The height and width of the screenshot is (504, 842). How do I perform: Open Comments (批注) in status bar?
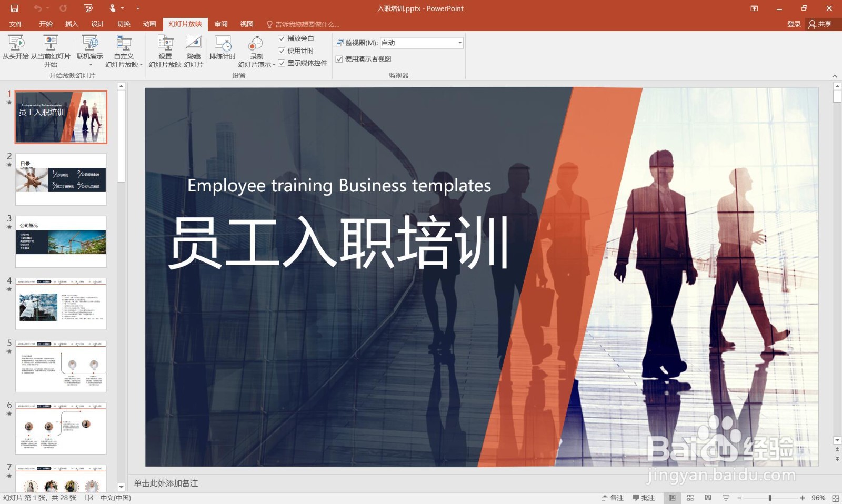644,498
